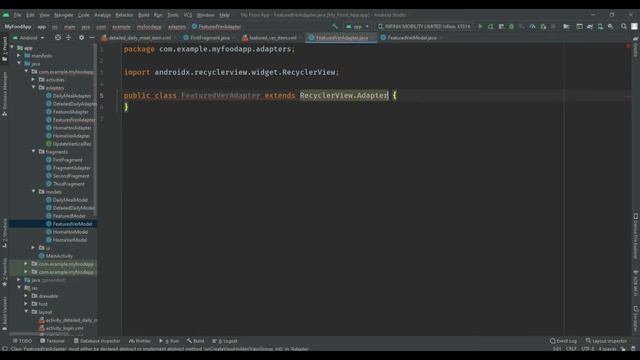Open the Logcat tool window
This screenshot has height=360, width=640.
[x=225, y=341]
